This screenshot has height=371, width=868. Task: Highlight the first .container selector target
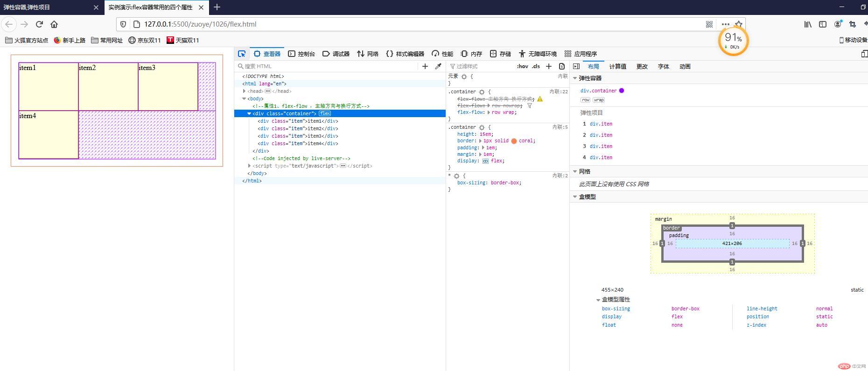point(482,92)
